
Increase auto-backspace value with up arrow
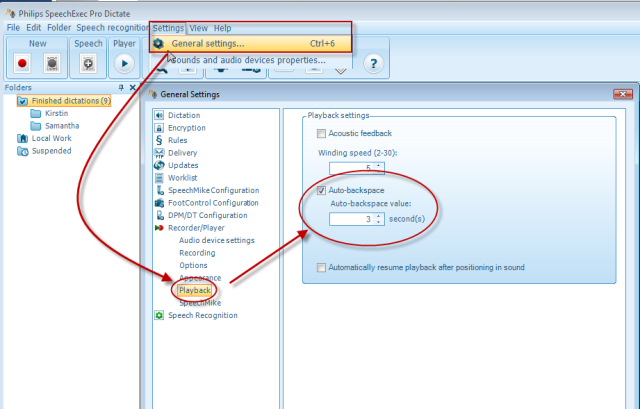tap(379, 216)
